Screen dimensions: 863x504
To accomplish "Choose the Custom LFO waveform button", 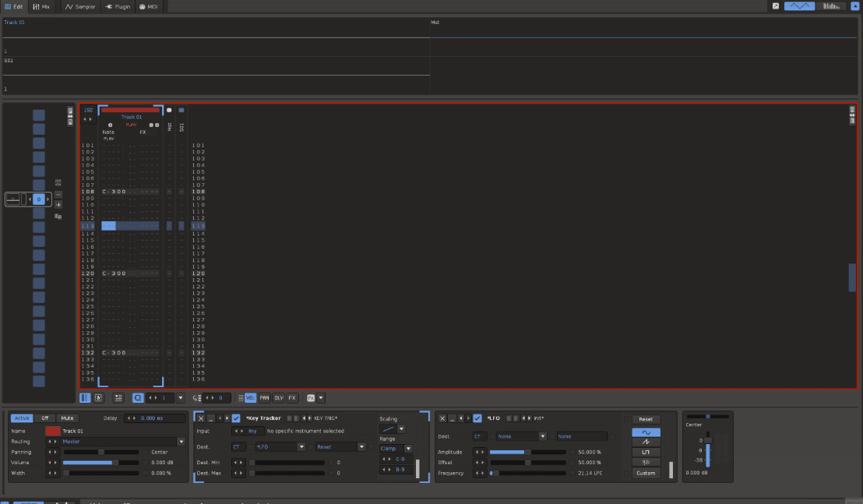I will 646,473.
